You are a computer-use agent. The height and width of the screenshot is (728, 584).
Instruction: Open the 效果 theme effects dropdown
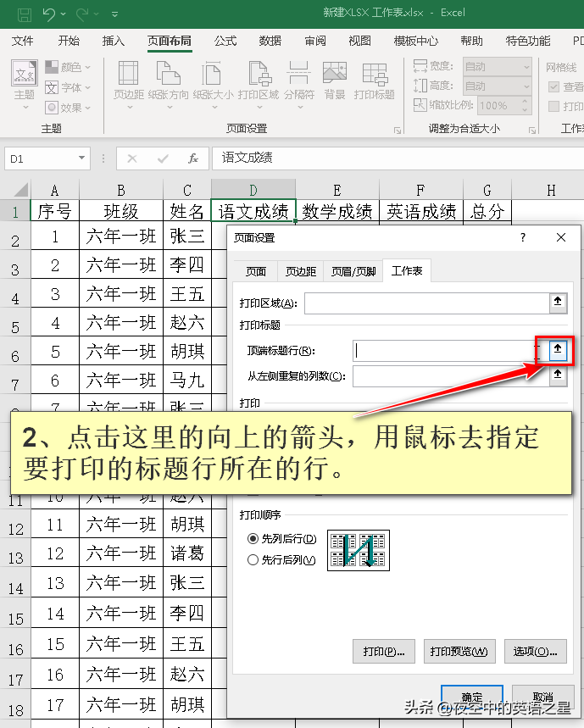68,108
